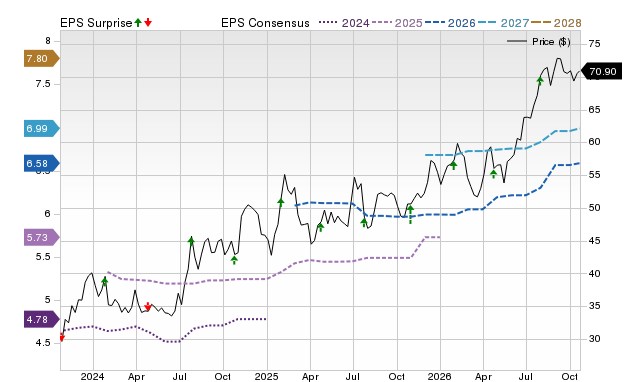Select the green surprise arrow in early 2025
Viewport: 640px width, 382px height.
281,202
